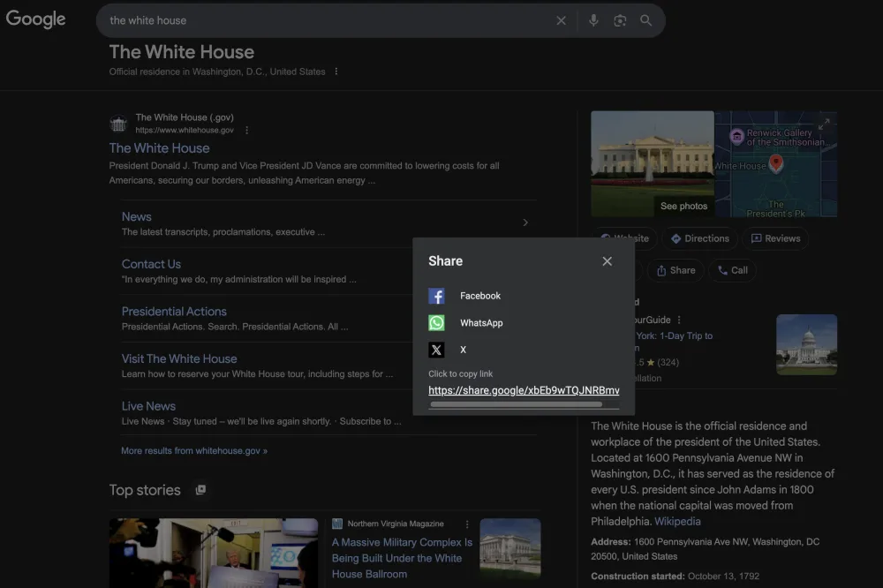Open the 1-Day Trip listing link

[x=674, y=335]
